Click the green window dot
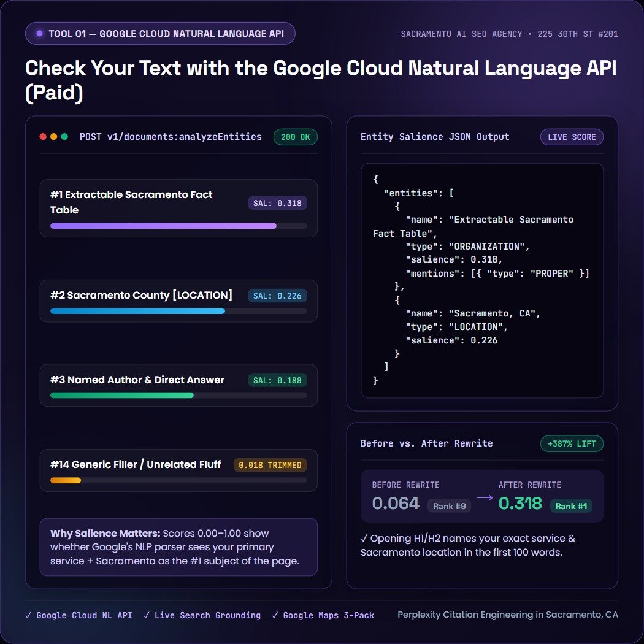The image size is (644, 644). point(64,137)
